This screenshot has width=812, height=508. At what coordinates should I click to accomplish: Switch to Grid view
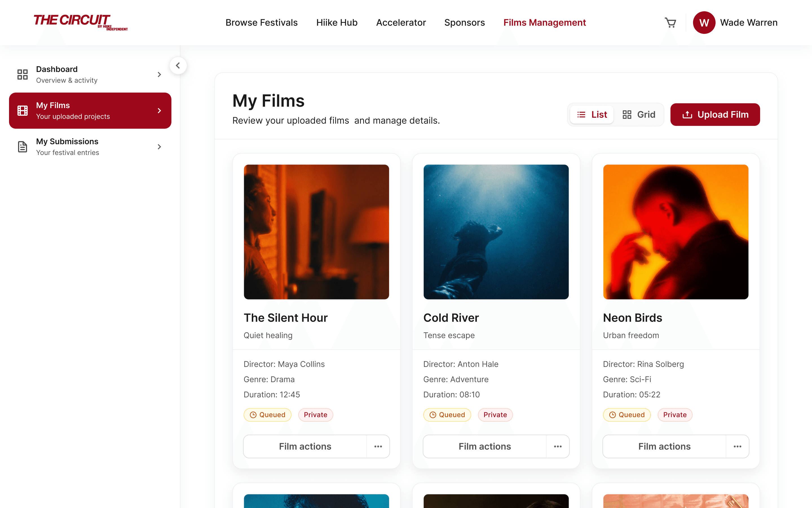pos(639,115)
